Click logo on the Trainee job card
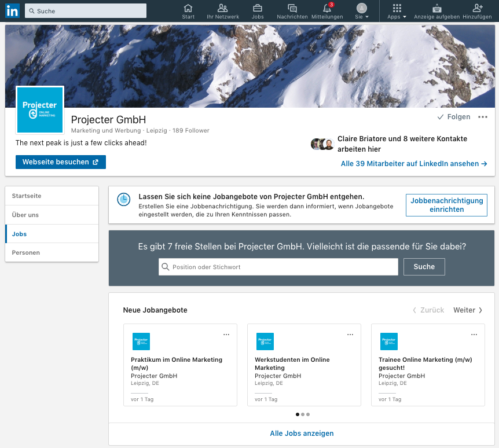Image resolution: width=499 pixels, height=448 pixels. click(x=389, y=341)
